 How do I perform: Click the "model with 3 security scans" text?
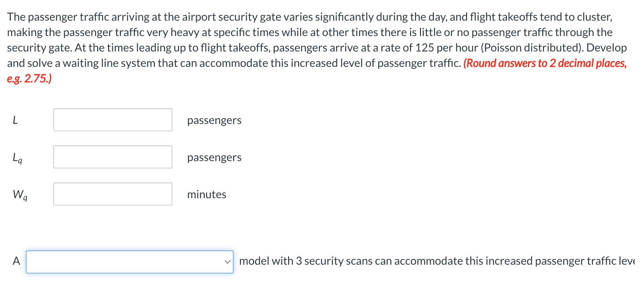[x=306, y=261]
